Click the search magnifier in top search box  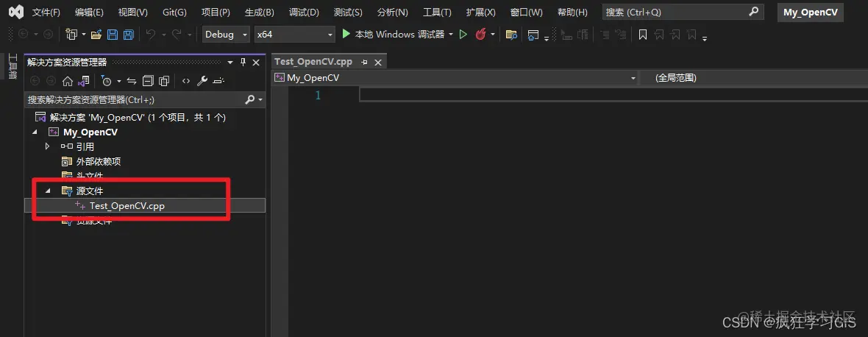753,12
